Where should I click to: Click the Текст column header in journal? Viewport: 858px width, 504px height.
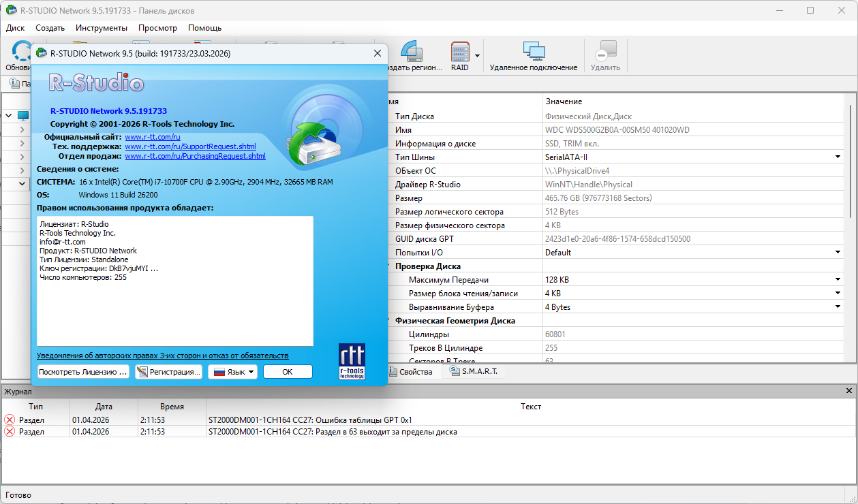530,407
